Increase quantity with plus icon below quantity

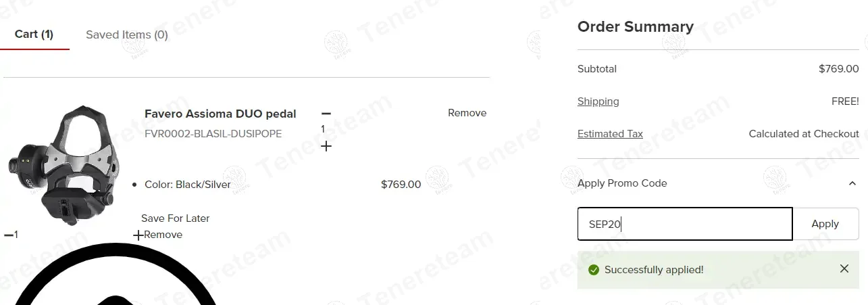[x=326, y=146]
